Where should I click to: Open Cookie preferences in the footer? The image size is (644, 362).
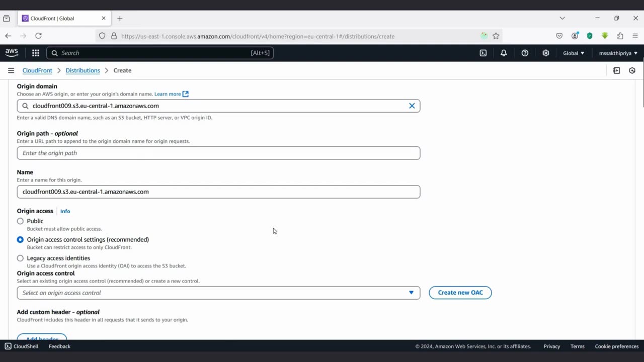(x=617, y=346)
